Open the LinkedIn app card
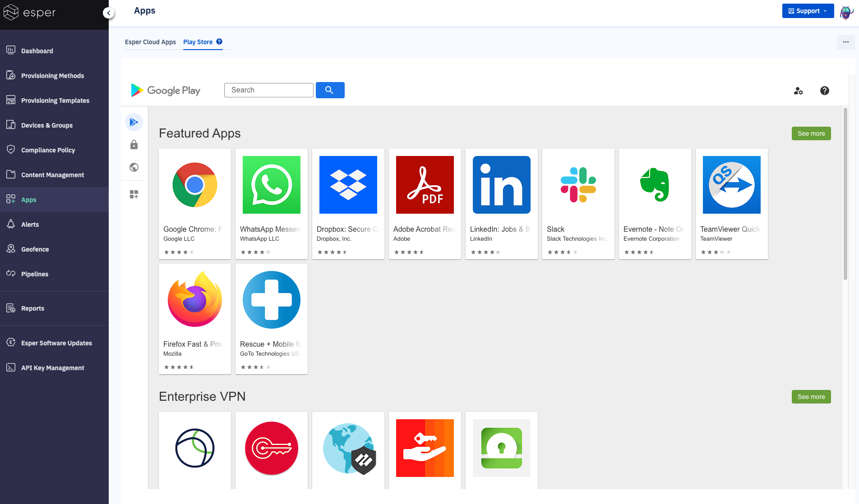This screenshot has width=859, height=504. (502, 204)
